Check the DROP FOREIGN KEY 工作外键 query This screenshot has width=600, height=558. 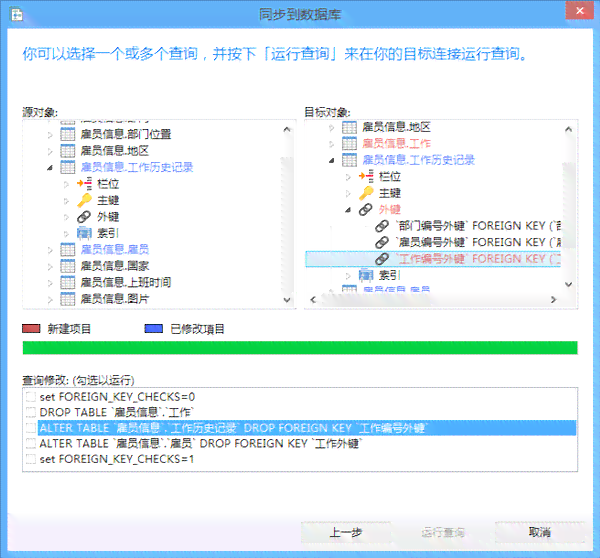point(31,443)
